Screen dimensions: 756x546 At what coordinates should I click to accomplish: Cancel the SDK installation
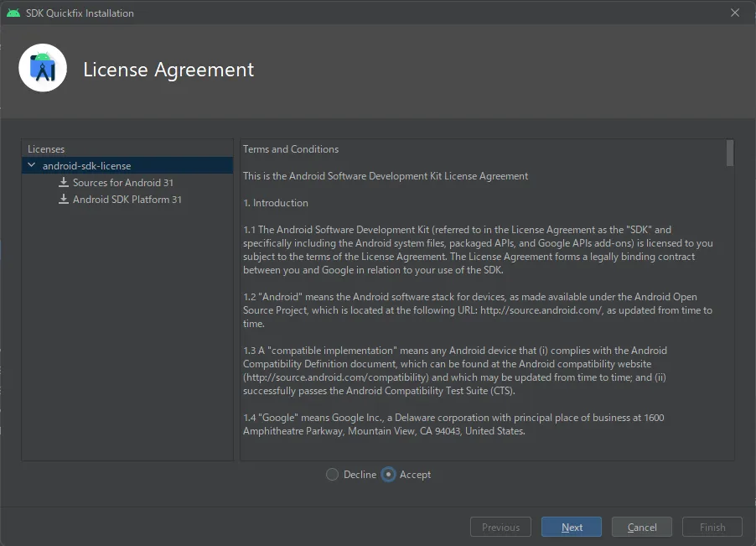tap(642, 528)
